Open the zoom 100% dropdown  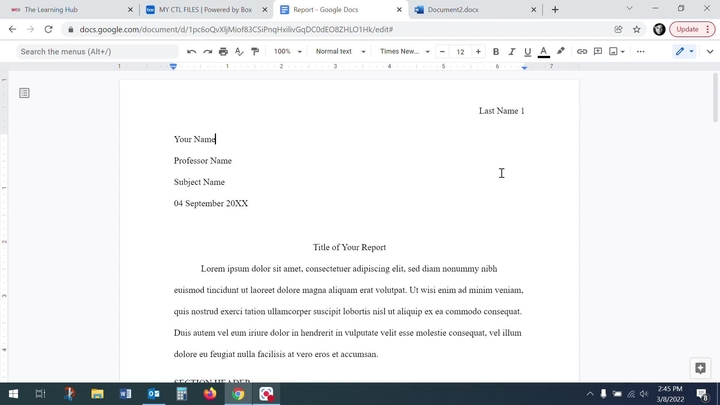286,51
